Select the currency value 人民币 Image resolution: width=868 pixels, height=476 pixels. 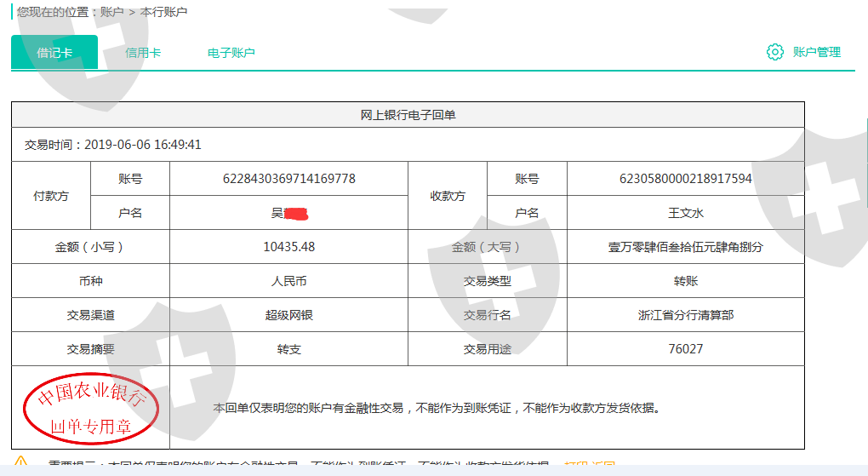click(x=289, y=281)
